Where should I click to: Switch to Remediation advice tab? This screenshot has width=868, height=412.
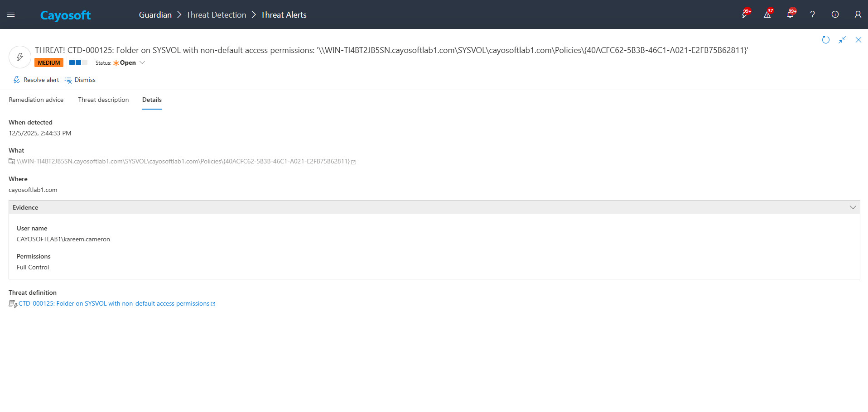pyautogui.click(x=36, y=100)
